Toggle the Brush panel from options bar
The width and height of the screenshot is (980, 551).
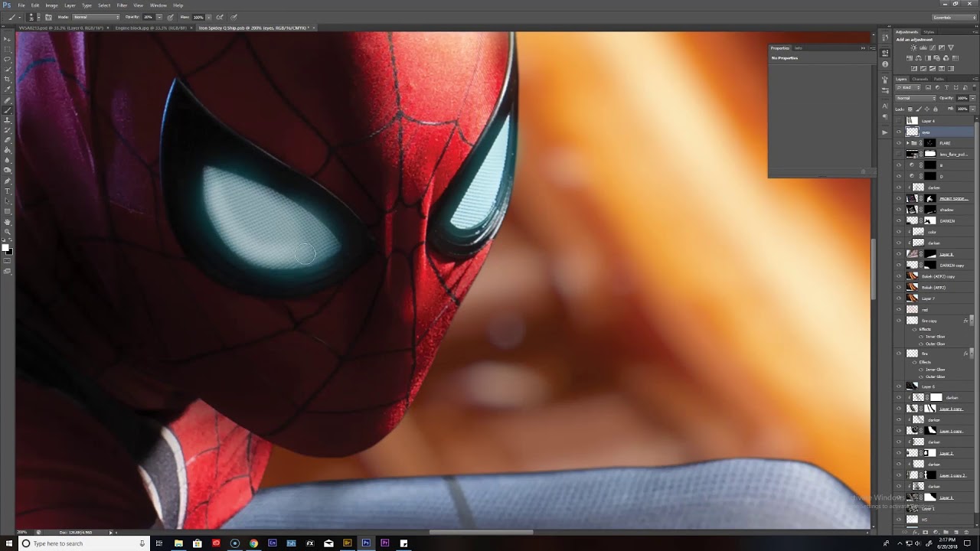(48, 17)
